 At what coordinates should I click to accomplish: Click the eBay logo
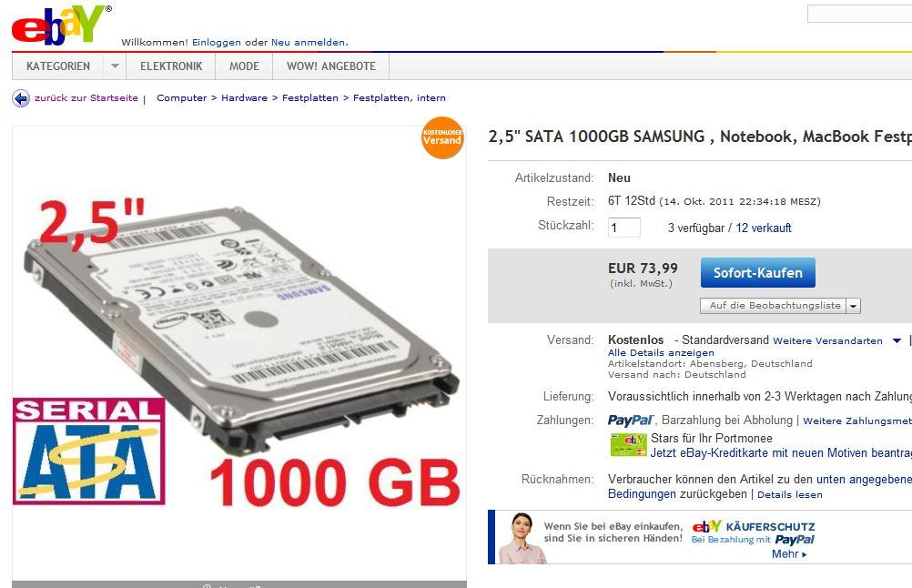coord(61,25)
